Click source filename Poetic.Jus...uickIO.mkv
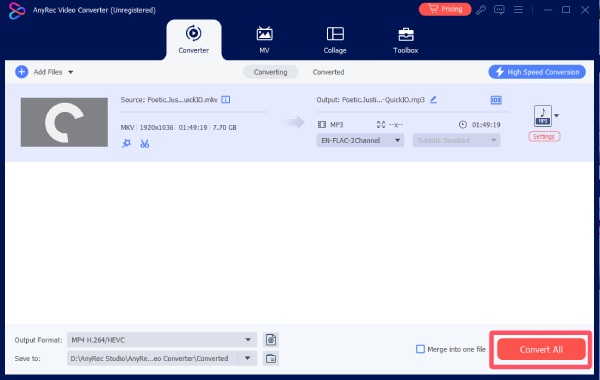The width and height of the screenshot is (600, 380). 183,100
